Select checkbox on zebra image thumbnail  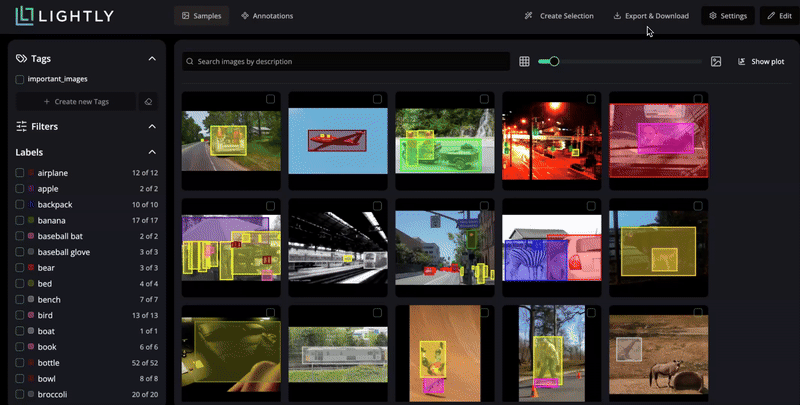click(591, 206)
